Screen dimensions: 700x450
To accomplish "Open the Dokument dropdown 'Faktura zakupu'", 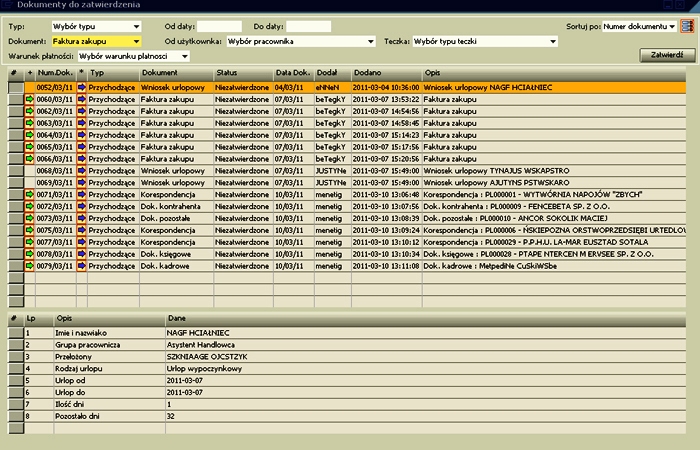I will [x=96, y=41].
